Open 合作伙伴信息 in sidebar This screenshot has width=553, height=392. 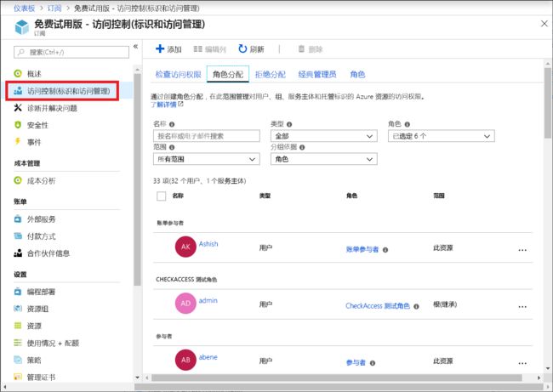click(42, 253)
